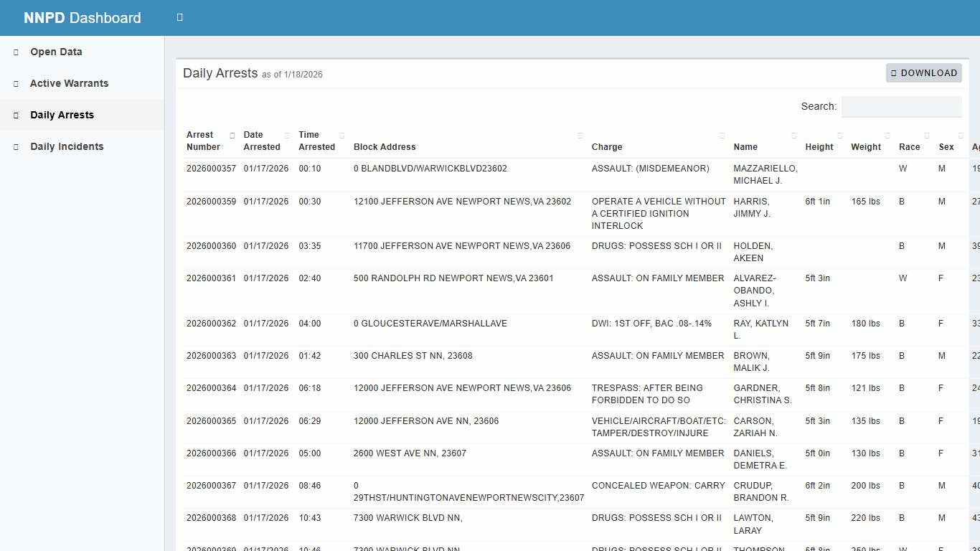Click the navbar menu icon beside NNPD Dashboard
This screenshot has width=980, height=551.
point(179,17)
